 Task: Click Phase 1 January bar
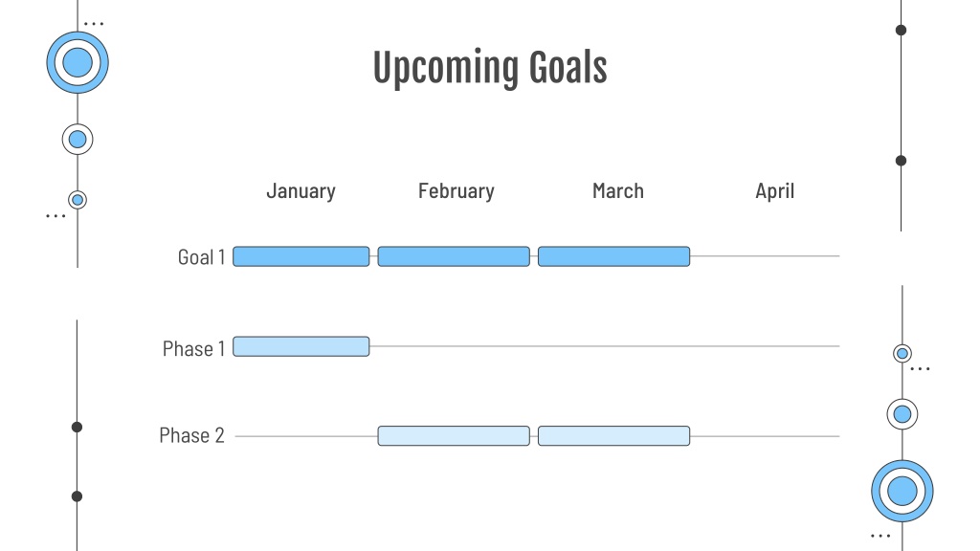pos(301,346)
